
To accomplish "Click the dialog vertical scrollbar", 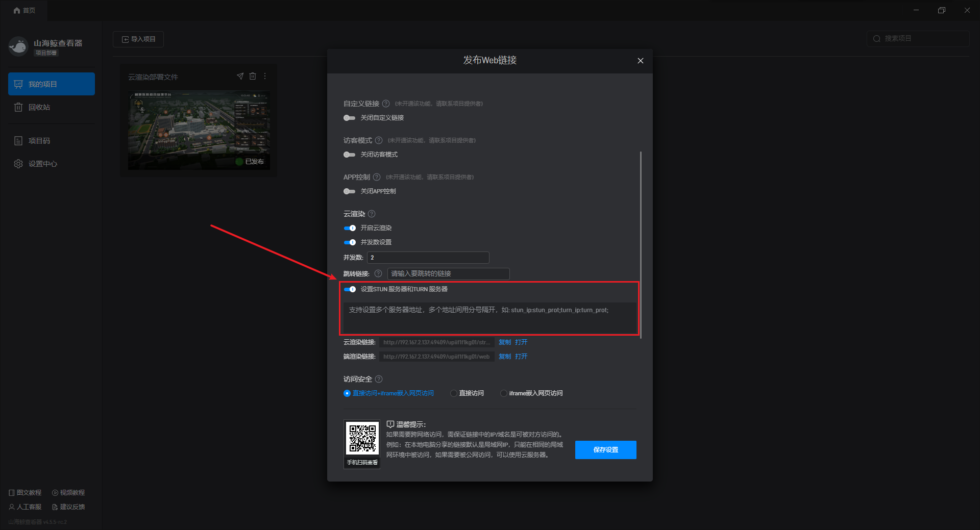I will point(641,245).
